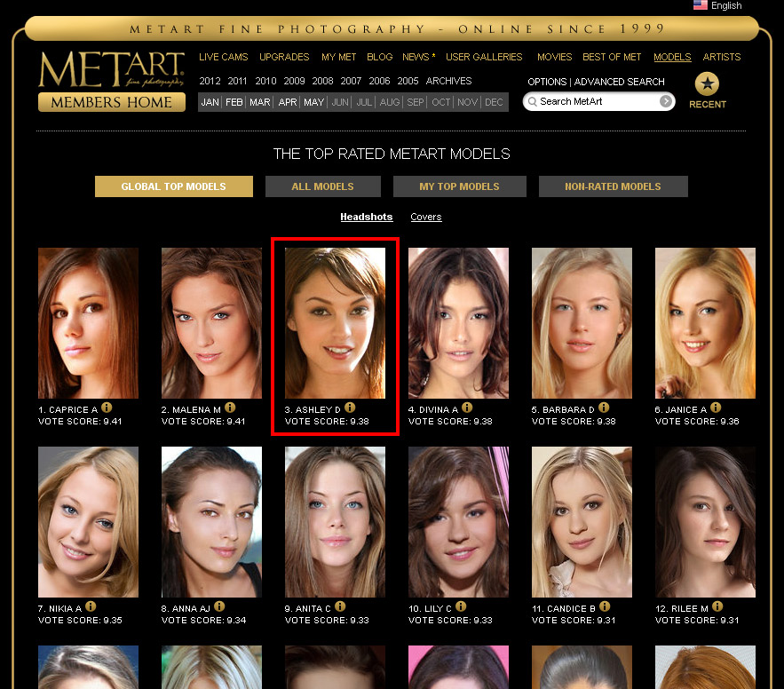This screenshot has width=784, height=689.
Task: Click the name text 'Barbara D'
Action: coord(568,410)
